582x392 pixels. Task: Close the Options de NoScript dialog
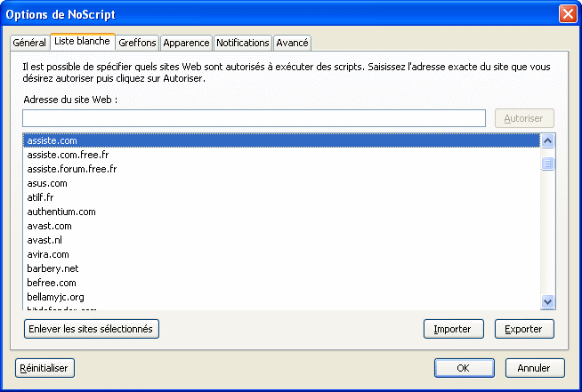click(568, 14)
